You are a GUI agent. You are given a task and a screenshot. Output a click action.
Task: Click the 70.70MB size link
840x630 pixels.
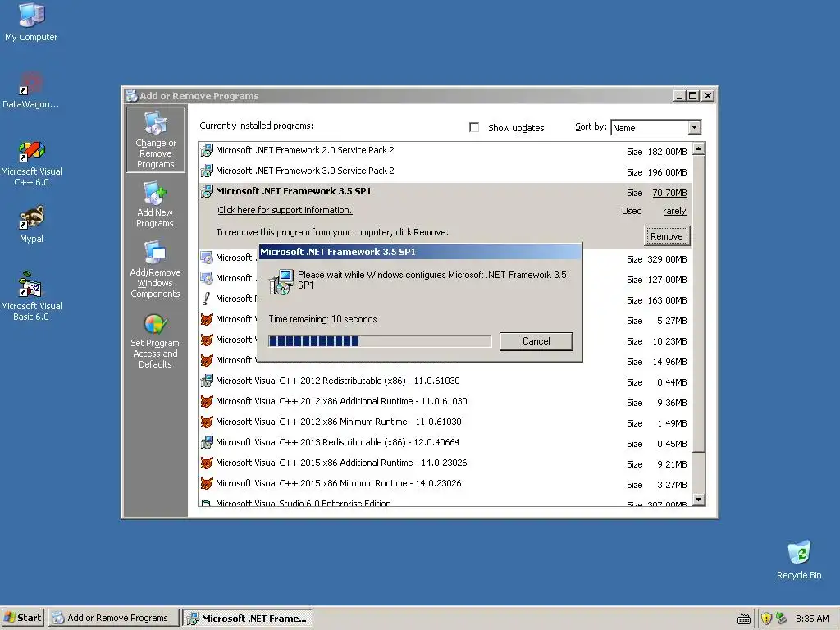coord(669,193)
